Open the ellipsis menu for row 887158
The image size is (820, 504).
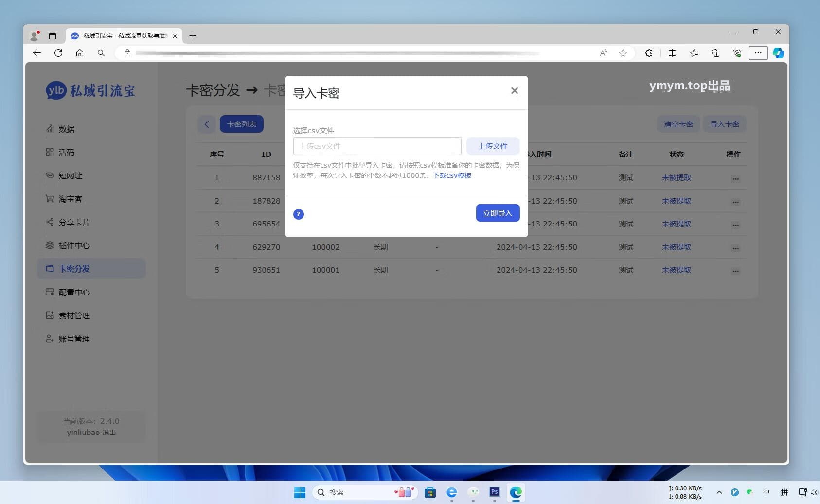(x=735, y=179)
